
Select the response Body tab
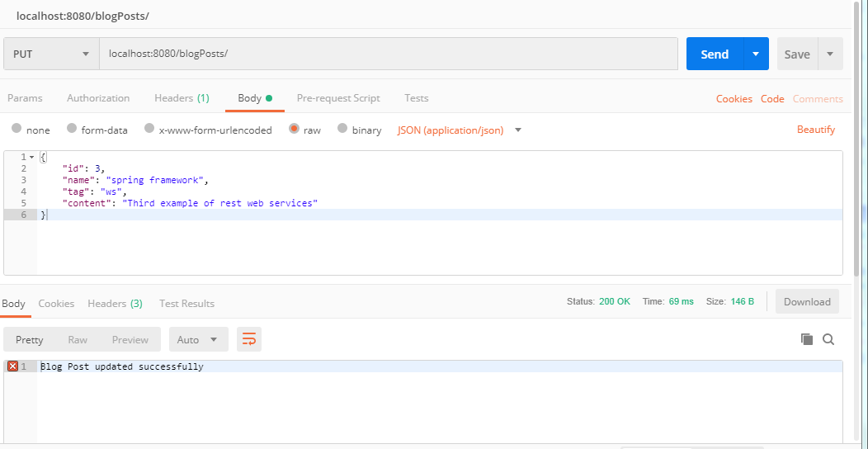[x=13, y=304]
